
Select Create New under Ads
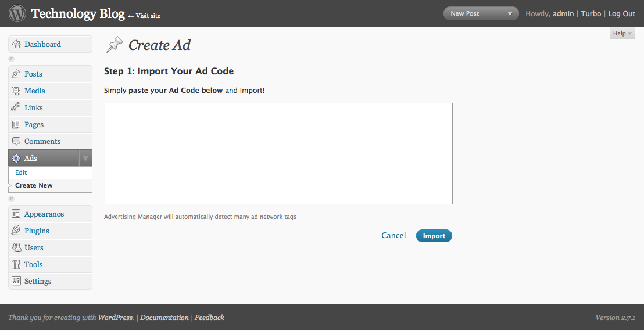click(34, 186)
